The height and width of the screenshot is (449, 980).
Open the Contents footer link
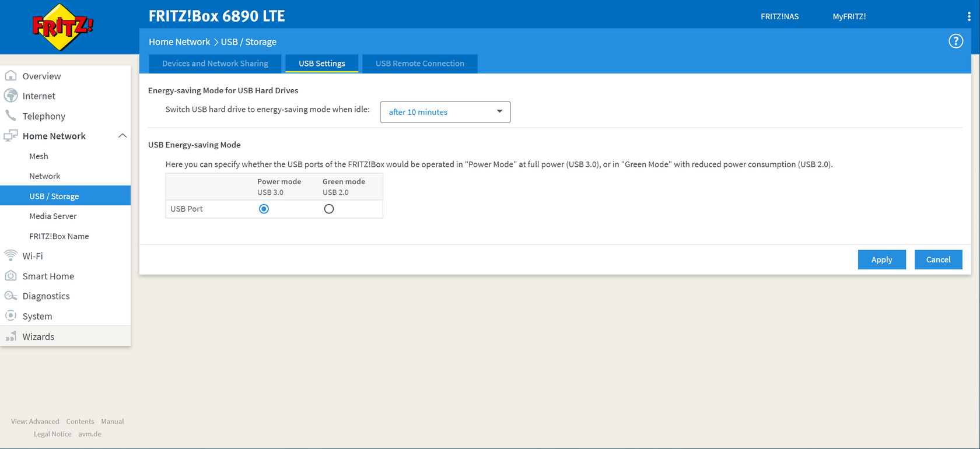coord(80,421)
